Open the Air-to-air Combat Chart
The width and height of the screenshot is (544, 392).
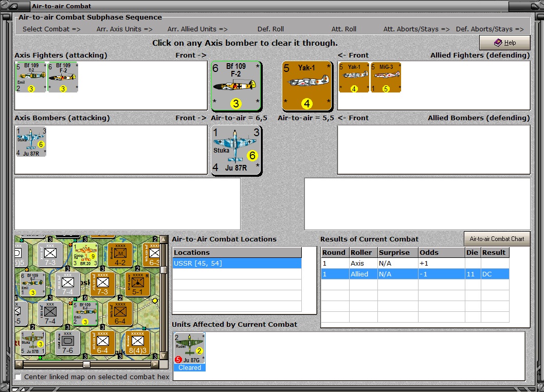point(497,239)
